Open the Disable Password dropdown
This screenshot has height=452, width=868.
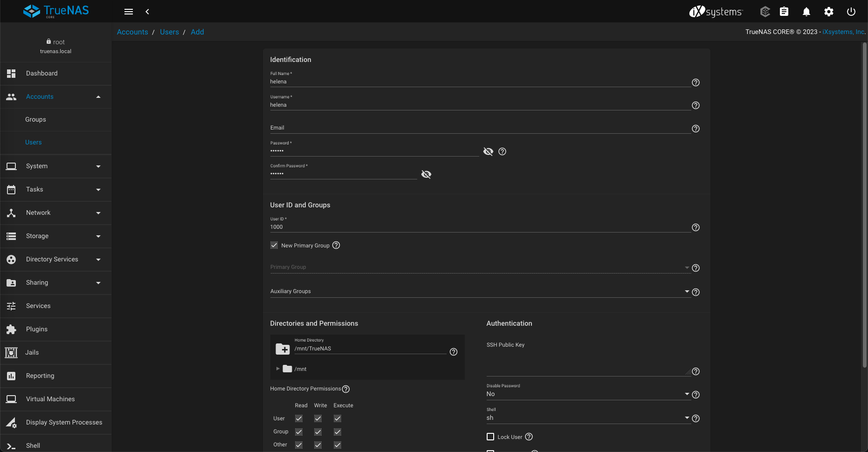click(587, 394)
